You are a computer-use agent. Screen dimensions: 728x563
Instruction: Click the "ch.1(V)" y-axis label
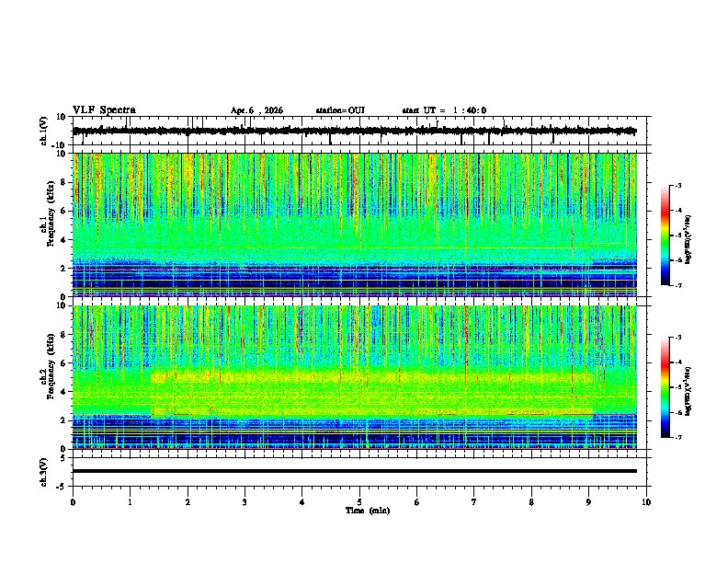click(43, 131)
